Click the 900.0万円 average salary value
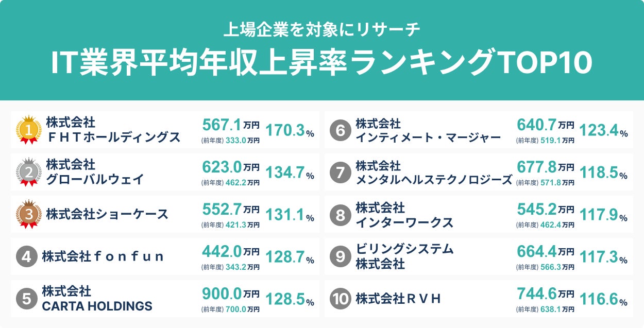This screenshot has height=328, width=644. click(x=230, y=294)
